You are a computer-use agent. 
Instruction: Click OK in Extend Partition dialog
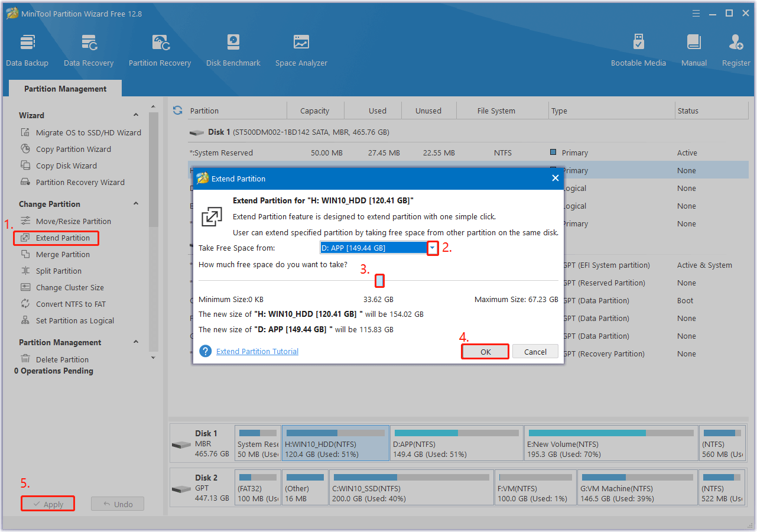[x=485, y=352]
